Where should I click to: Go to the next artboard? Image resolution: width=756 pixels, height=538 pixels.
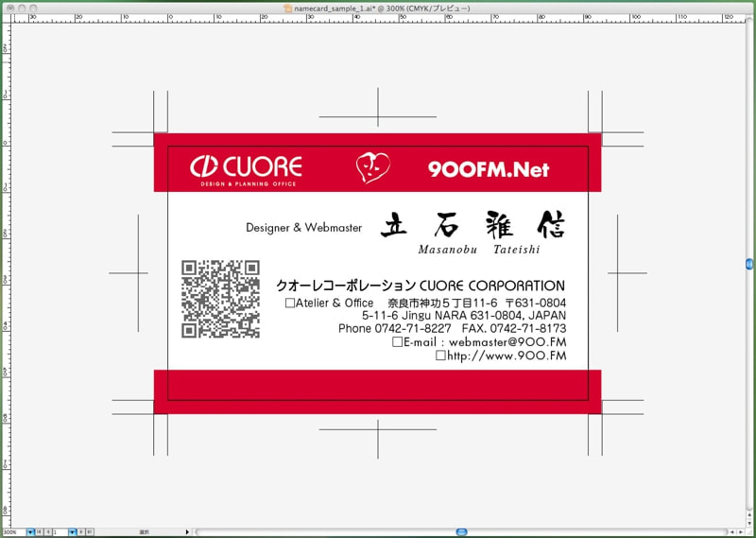(x=81, y=531)
